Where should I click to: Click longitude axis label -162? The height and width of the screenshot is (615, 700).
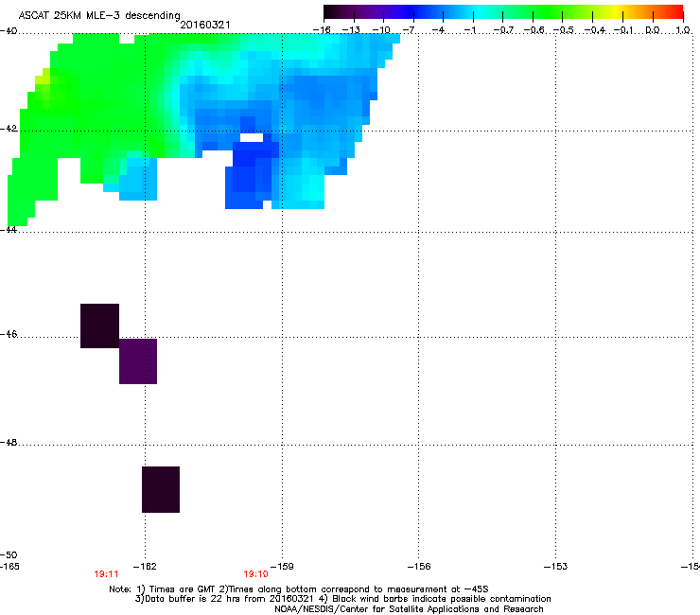click(x=145, y=567)
